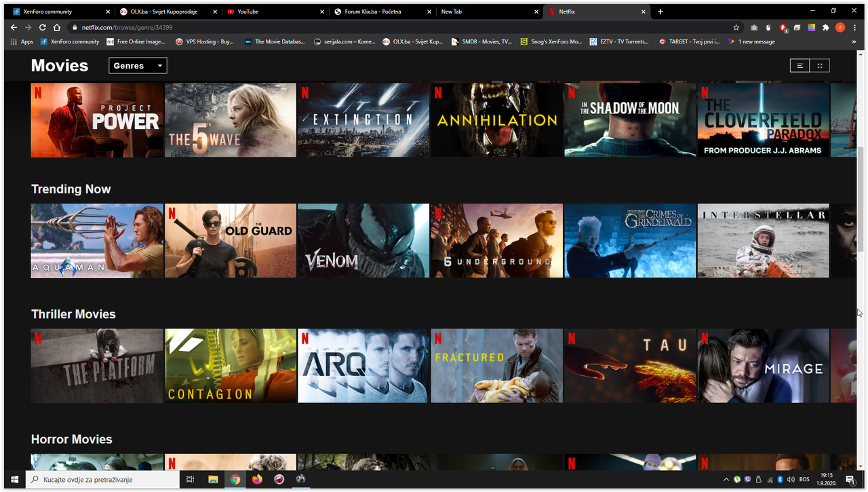
Task: Open The Platform thriller thumbnail
Action: pyautogui.click(x=97, y=366)
